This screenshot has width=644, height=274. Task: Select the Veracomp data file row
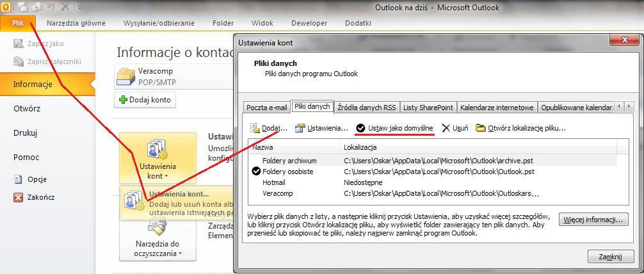click(433, 193)
